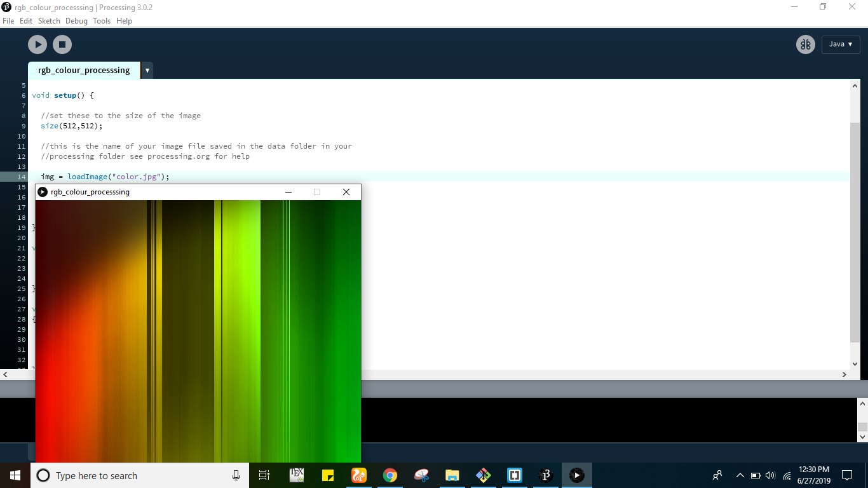Toggle the speaker volume in the system tray

point(770,475)
